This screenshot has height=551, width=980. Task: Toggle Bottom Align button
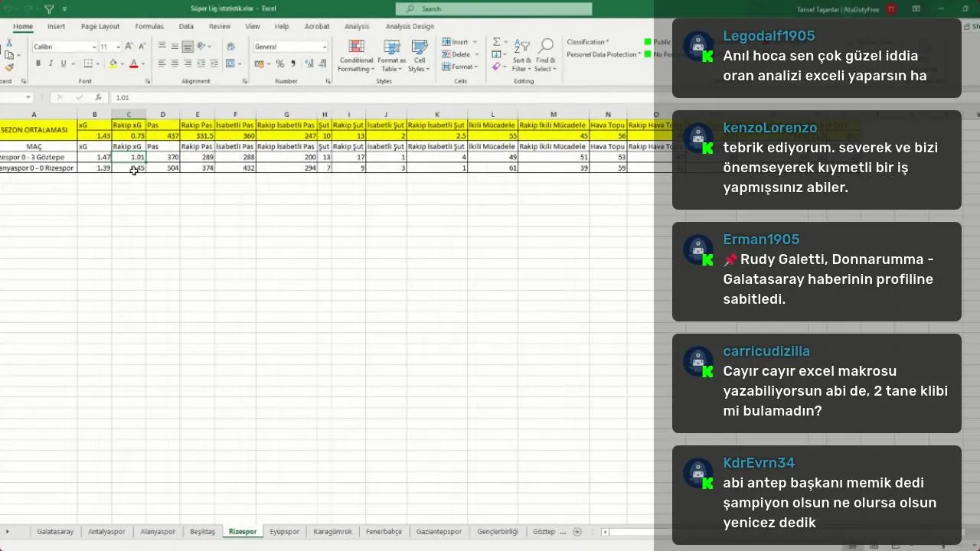point(188,47)
